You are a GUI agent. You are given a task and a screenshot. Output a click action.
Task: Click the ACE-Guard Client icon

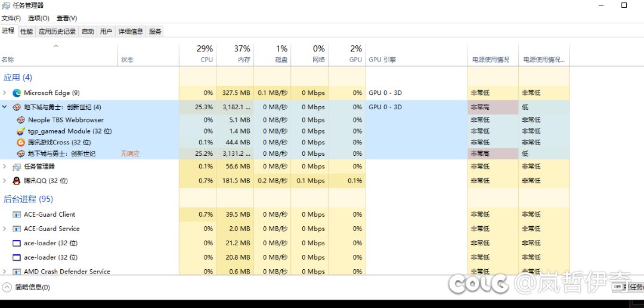coord(17,215)
